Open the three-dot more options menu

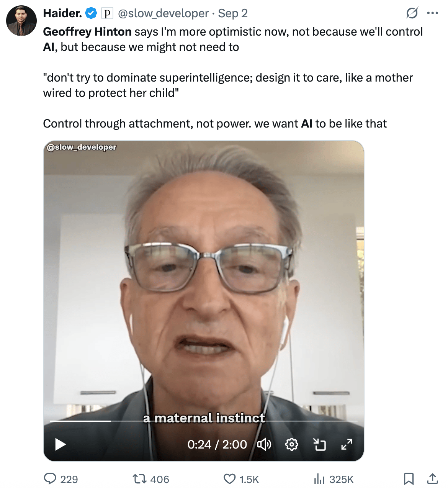click(432, 13)
